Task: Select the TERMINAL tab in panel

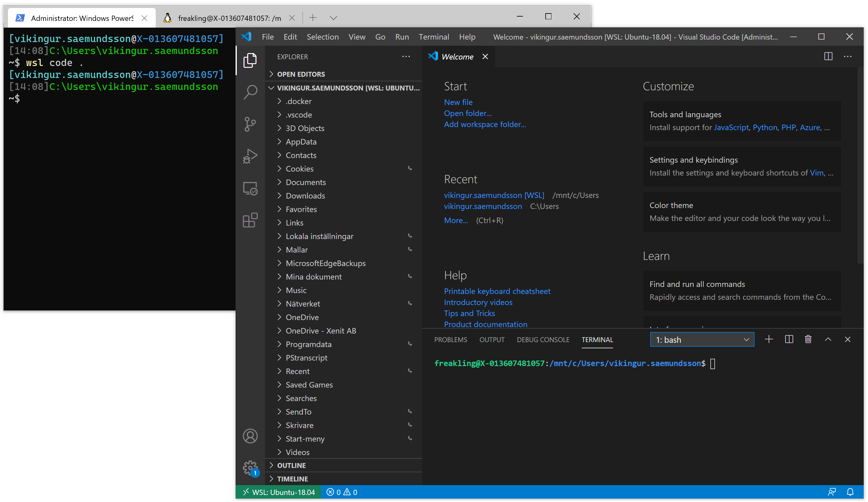Action: [597, 339]
